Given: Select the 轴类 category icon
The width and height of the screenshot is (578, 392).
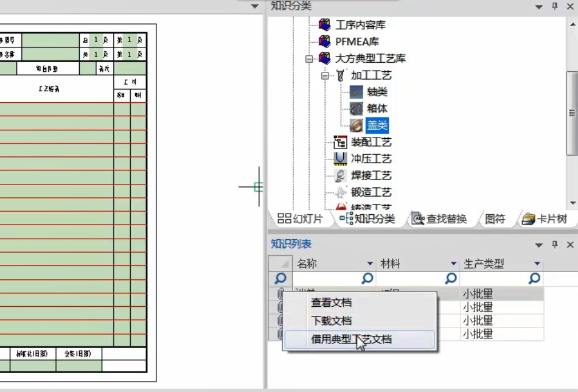Looking at the screenshot, I should coord(355,93).
